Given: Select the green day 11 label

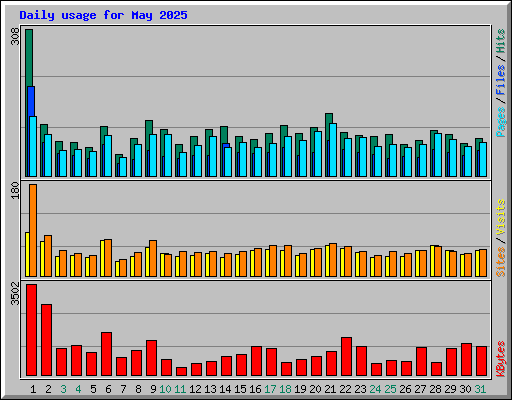Looking at the screenshot, I should [x=180, y=389].
